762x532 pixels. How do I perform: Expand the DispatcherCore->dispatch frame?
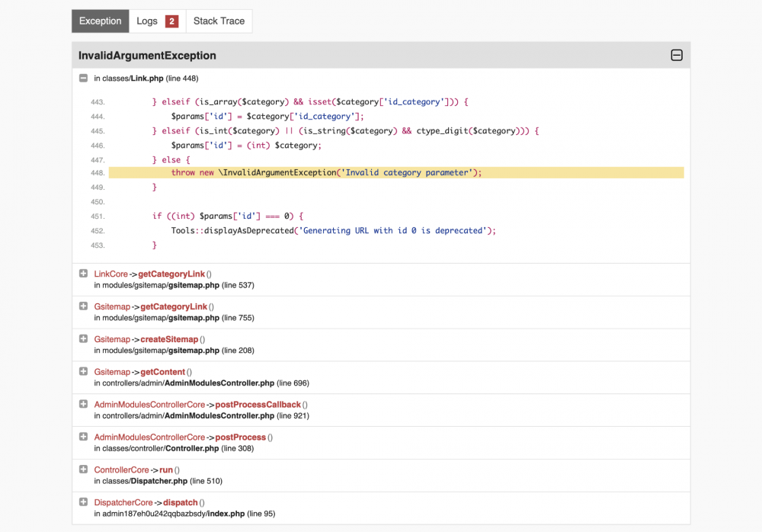tap(83, 502)
